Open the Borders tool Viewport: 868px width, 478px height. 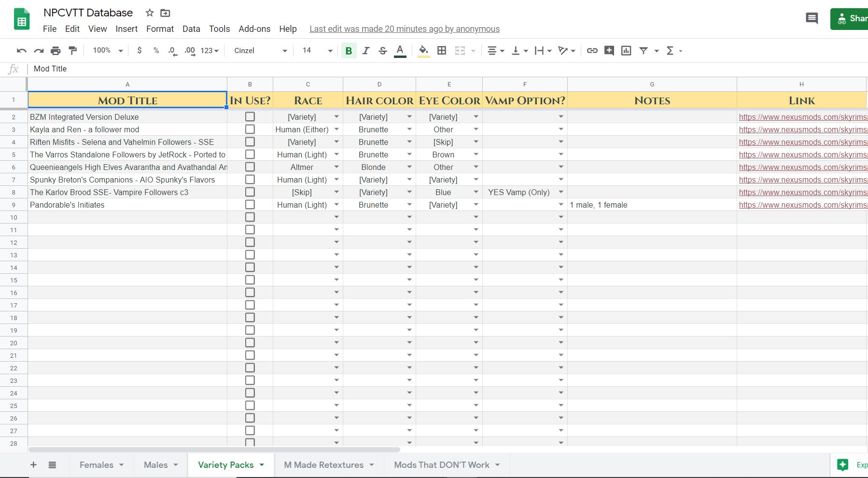(441, 51)
